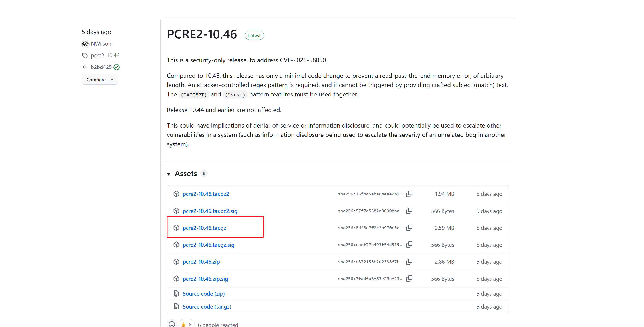The image size is (644, 327).
Task: Click NWilson's avatar image
Action: coord(85,44)
